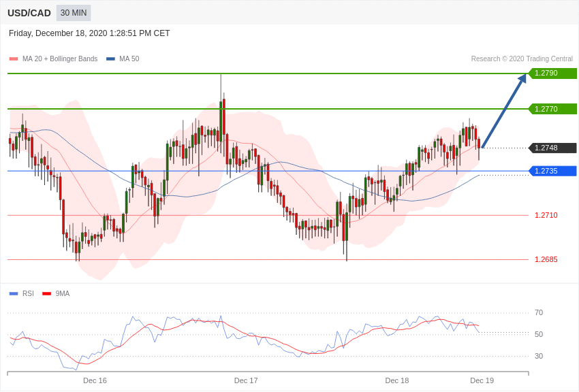Click the Dec 17 date axis label
The image size is (579, 392).
[x=246, y=380]
